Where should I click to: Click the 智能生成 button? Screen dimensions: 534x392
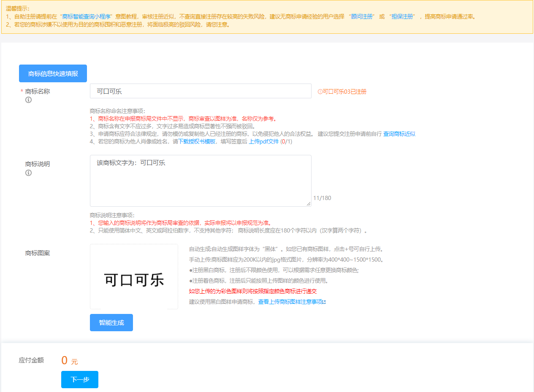click(111, 322)
